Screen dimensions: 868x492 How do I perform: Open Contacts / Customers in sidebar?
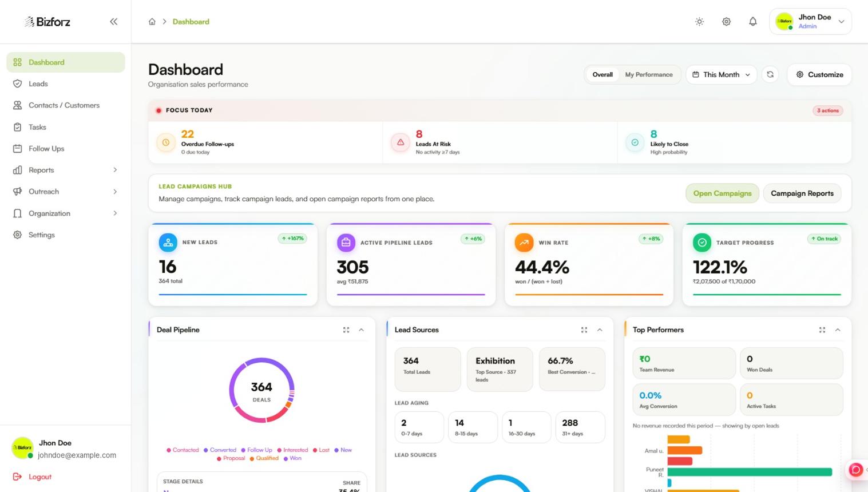click(66, 105)
